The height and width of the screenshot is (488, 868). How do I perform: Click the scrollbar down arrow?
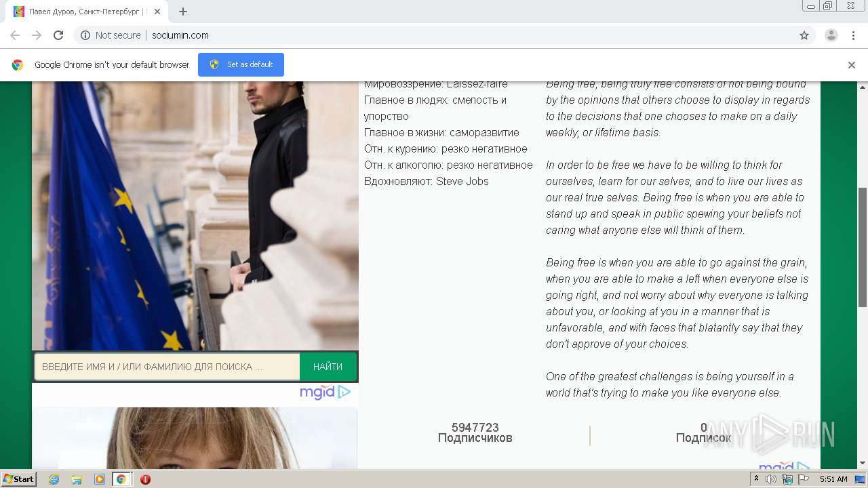tap(863, 464)
